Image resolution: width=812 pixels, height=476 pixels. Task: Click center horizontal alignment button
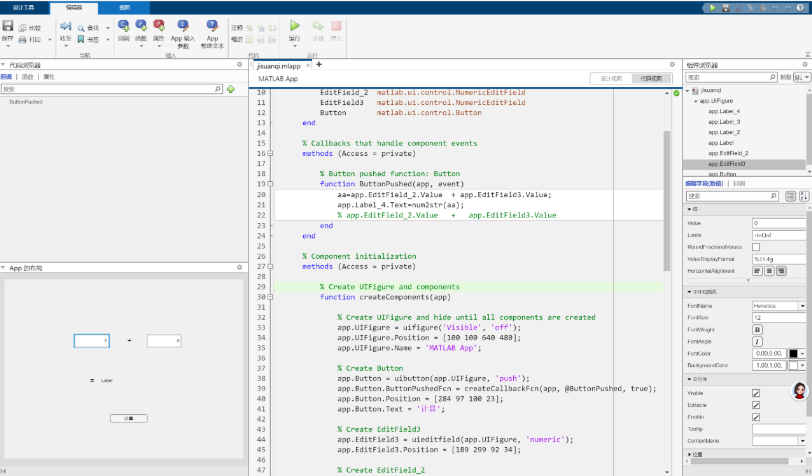click(770, 271)
